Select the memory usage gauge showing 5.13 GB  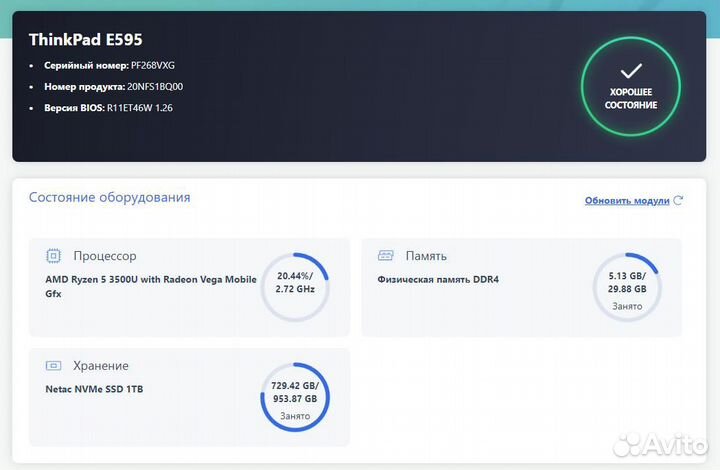coord(627,287)
